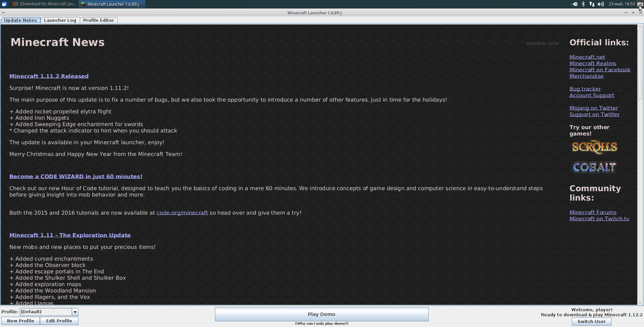Click the 'Official links:' heading
Image resolution: width=644 pixels, height=327 pixels.
pyautogui.click(x=599, y=43)
